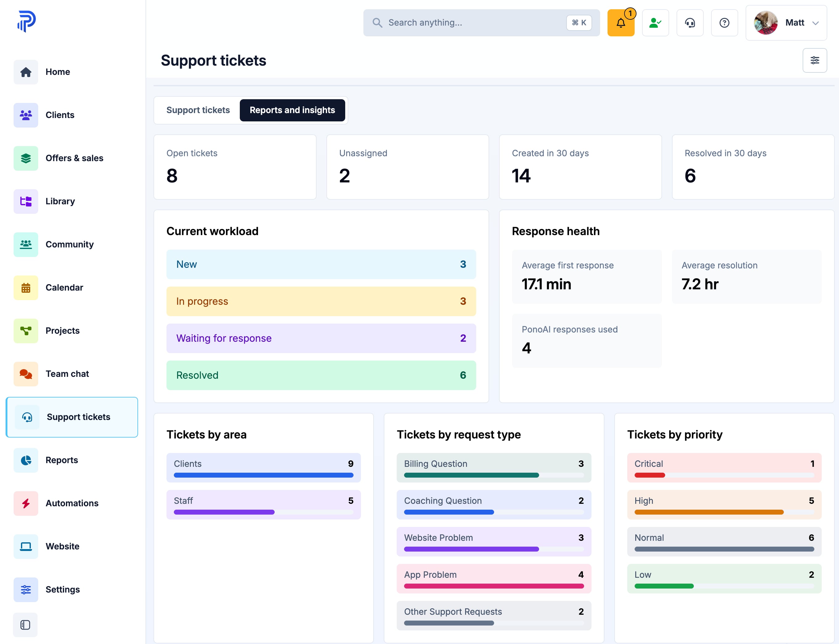
Task: Click the Critical priority progress bar
Action: (x=724, y=475)
